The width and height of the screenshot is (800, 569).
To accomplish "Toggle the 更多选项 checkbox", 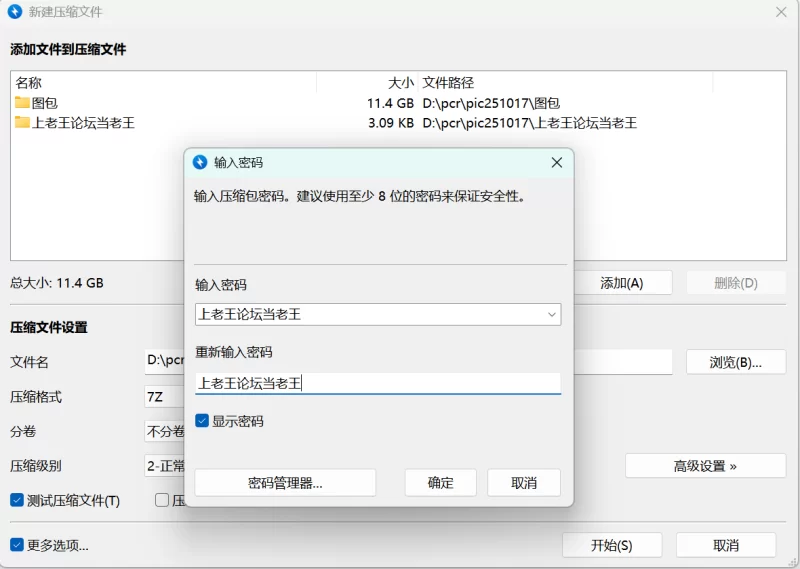I will (x=17, y=545).
